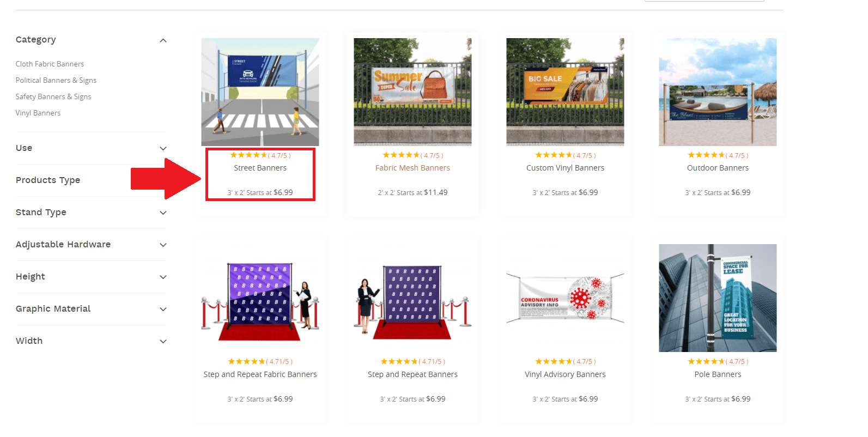
Task: View the Custom Vinyl Banners image
Action: [565, 92]
